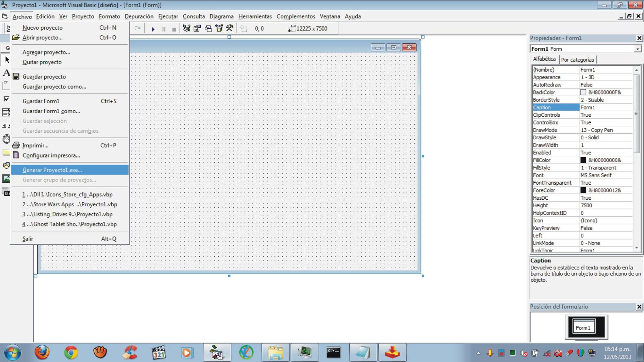Viewport: 644px width, 362px height.
Task: Open recent Listing_Drives 9 Proyecto1.vbp
Action: coord(69,214)
